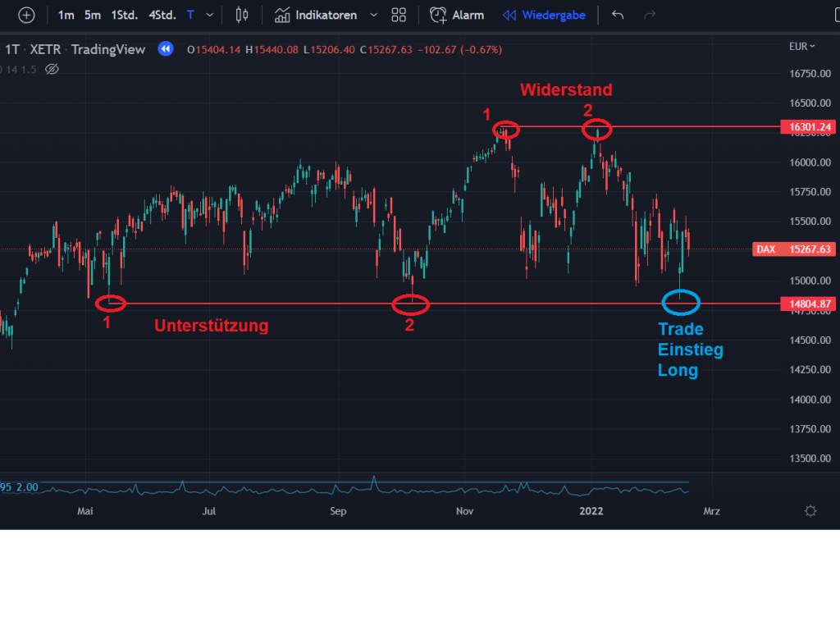Select the 1m timeframe
Image resolution: width=840 pixels, height=635 pixels.
point(66,15)
